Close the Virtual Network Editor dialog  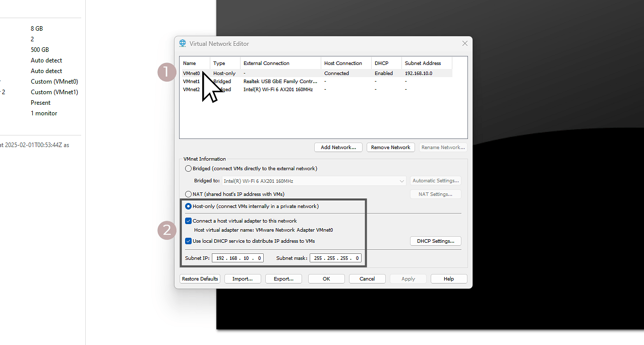(x=464, y=44)
